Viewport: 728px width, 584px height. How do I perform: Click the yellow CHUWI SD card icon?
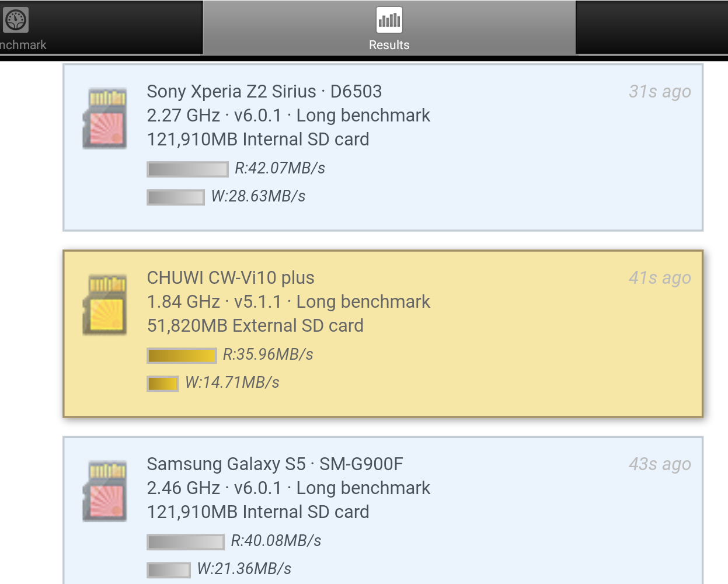[x=105, y=304]
